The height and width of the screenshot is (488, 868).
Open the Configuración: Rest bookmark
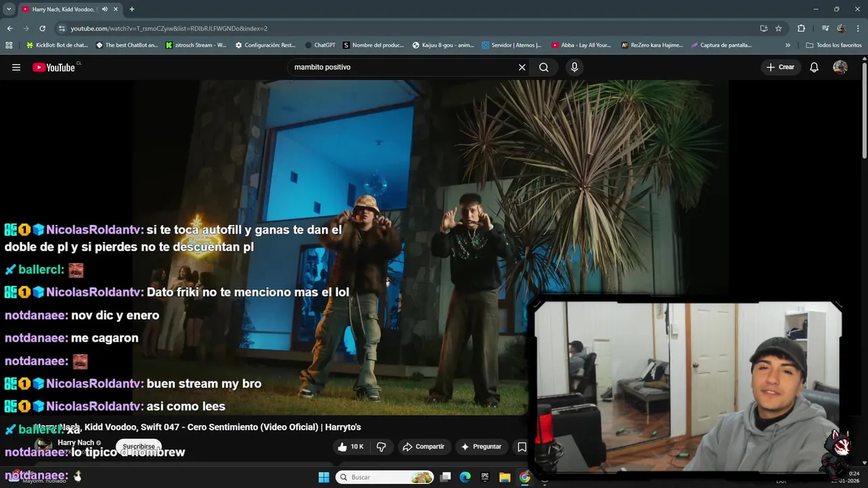click(265, 45)
